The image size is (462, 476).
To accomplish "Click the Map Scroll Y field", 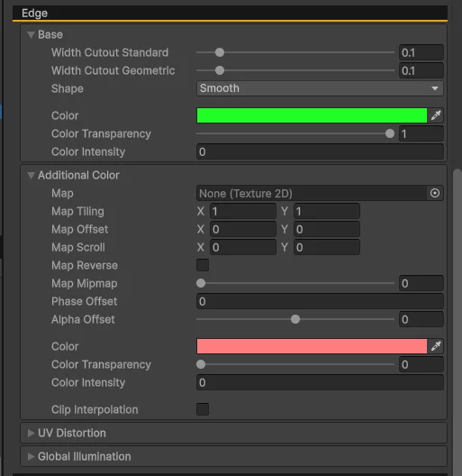I will (327, 247).
